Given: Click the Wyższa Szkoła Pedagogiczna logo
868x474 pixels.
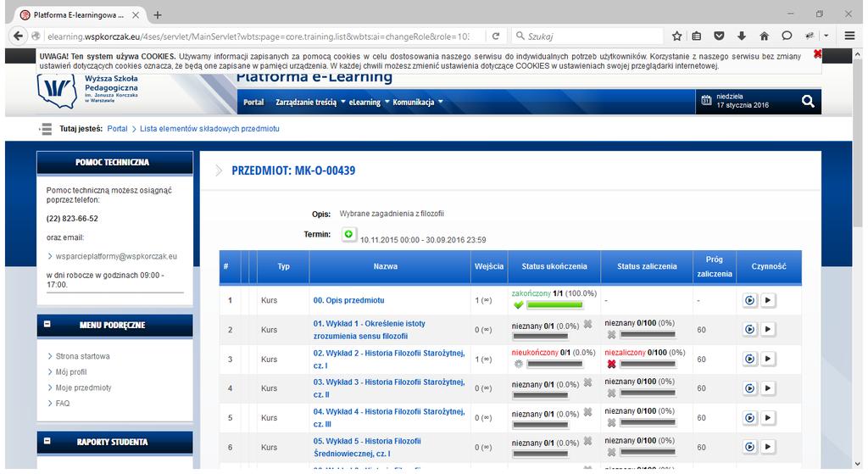Looking at the screenshot, I should click(x=87, y=92).
